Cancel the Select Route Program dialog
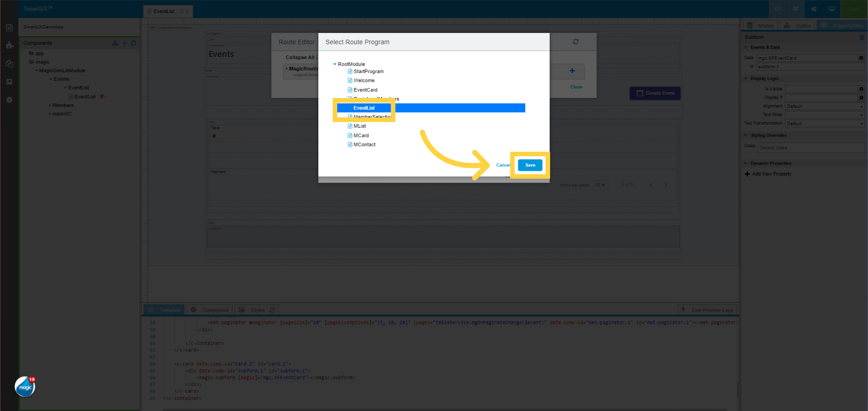 tap(503, 165)
